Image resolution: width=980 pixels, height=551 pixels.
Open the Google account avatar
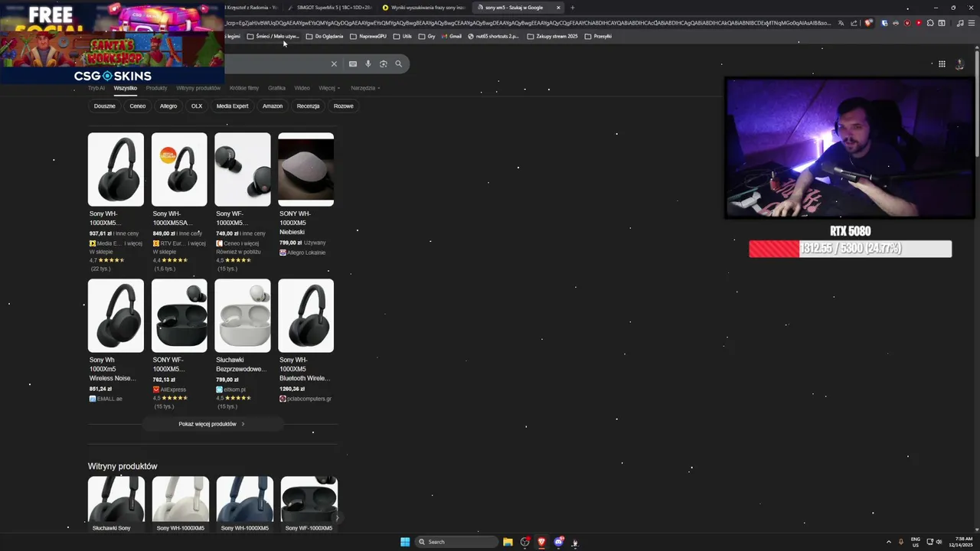tap(960, 64)
